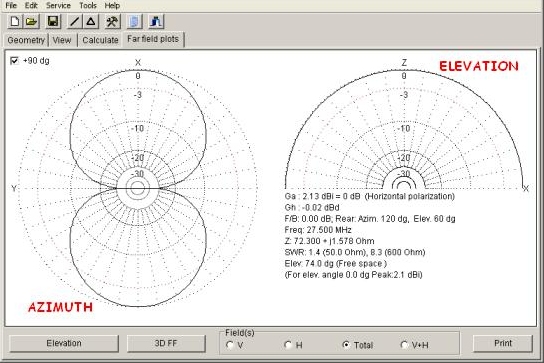This screenshot has height=363, width=544.
Task: Click the Elev: 74.0 dg (Free space) text
Action: point(335,263)
